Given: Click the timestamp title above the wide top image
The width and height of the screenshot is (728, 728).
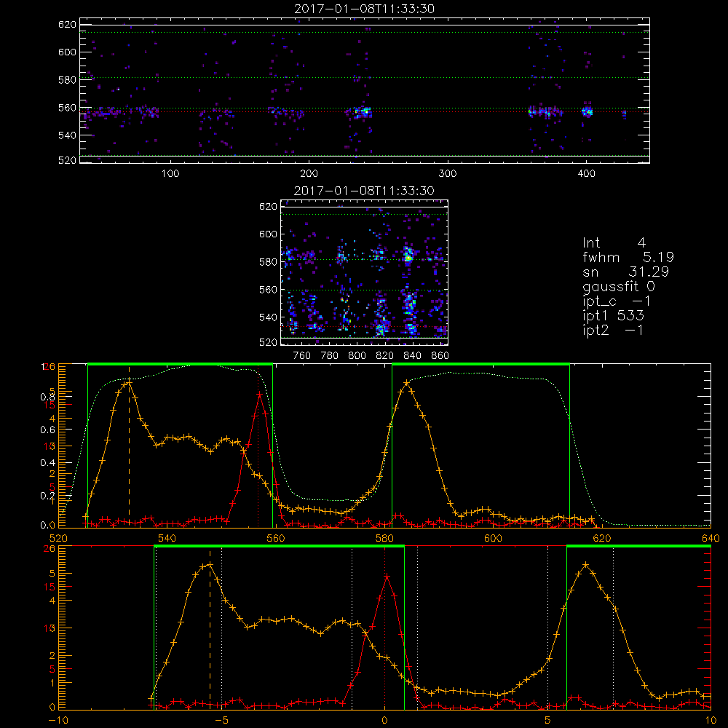Looking at the screenshot, I should [364, 9].
